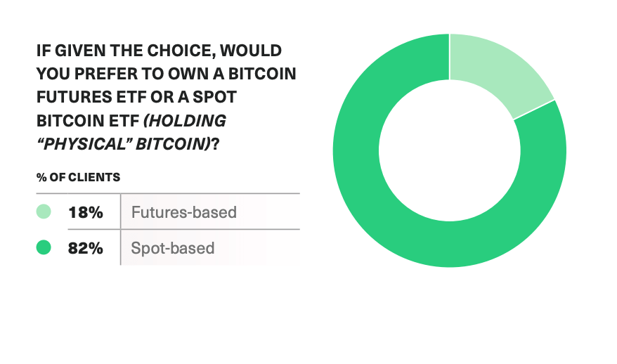The image size is (617, 364).
Task: Click the 'YOU PREFER TO OWN A BITCOIN' line
Action: point(166,74)
